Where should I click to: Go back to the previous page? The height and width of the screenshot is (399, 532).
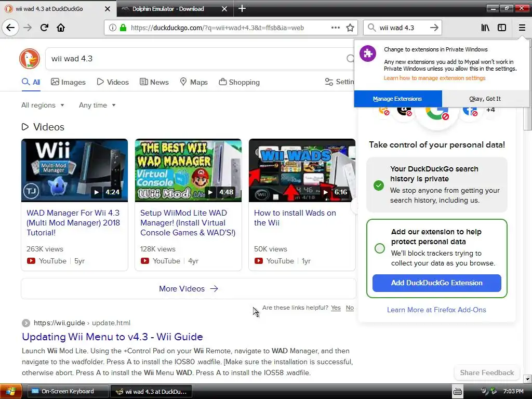(10, 28)
